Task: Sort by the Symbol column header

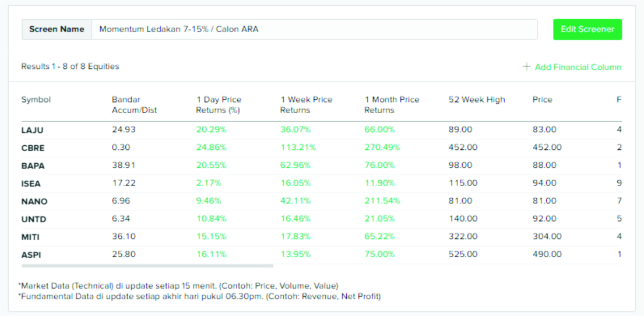Action: coord(36,100)
